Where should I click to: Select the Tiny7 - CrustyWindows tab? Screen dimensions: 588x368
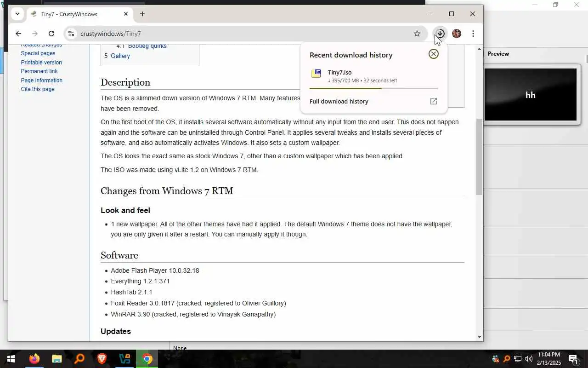[79, 14]
